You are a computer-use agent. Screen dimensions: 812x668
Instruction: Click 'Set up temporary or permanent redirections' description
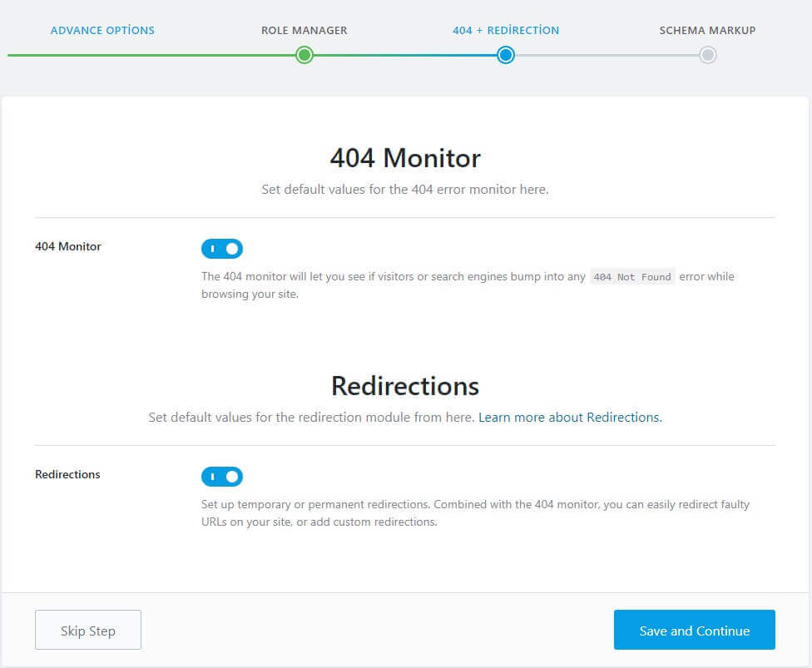[475, 513]
